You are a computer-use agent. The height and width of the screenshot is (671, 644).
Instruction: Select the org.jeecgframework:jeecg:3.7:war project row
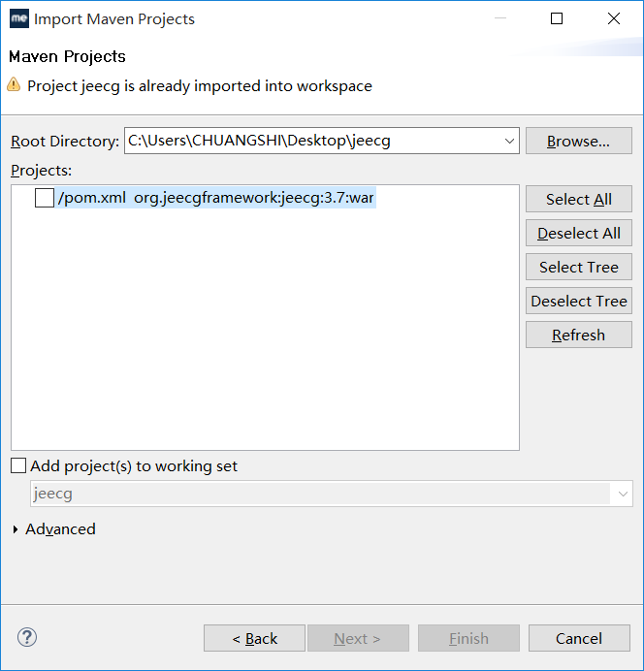point(216,198)
